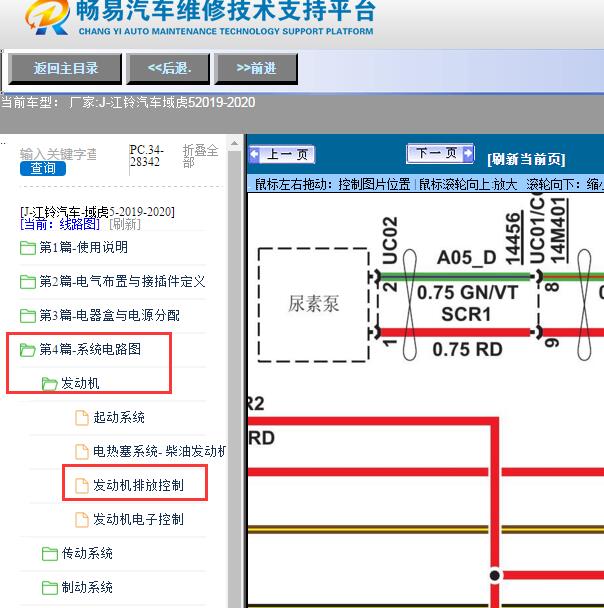604x608 pixels.
Task: Open the 传动系统 folder icon
Action: point(50,554)
